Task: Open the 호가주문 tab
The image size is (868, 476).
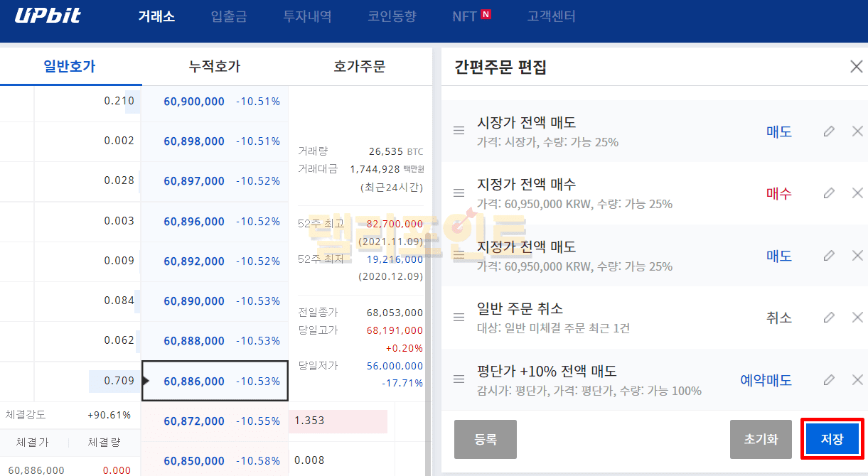Action: tap(359, 67)
